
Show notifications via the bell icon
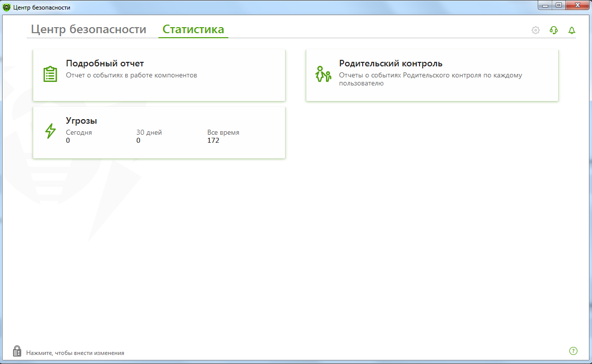[571, 30]
